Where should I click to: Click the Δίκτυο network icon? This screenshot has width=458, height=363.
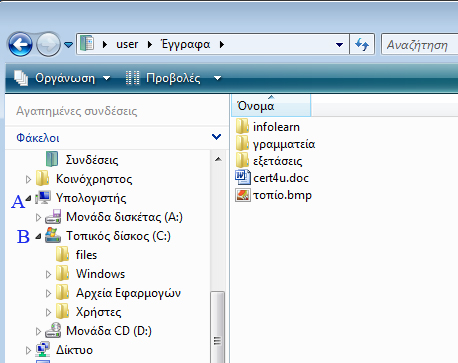coord(43,349)
